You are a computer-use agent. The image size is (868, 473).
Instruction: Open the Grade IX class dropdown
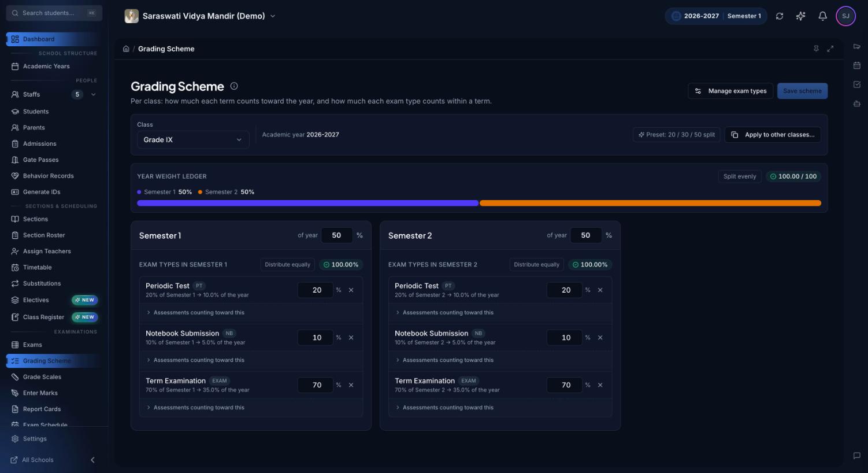(193, 139)
